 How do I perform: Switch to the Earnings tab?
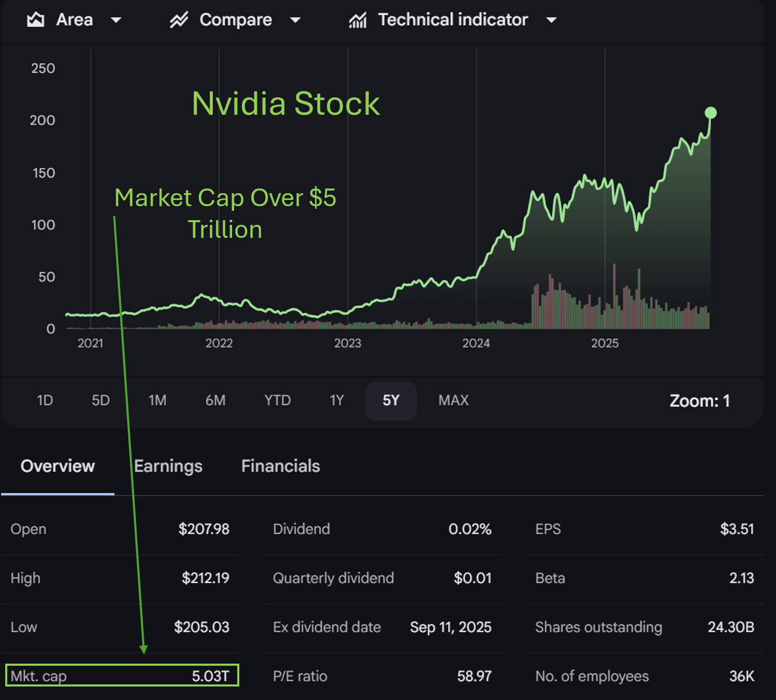point(168,466)
